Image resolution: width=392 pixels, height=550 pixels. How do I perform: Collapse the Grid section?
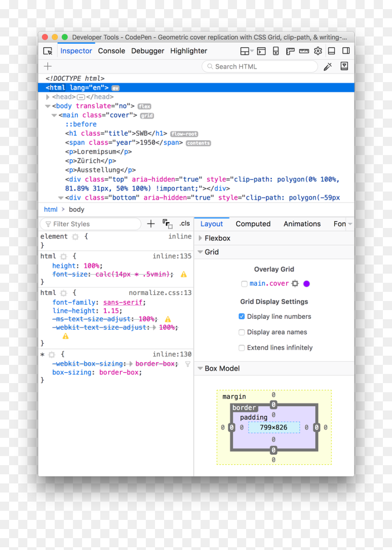pos(200,252)
